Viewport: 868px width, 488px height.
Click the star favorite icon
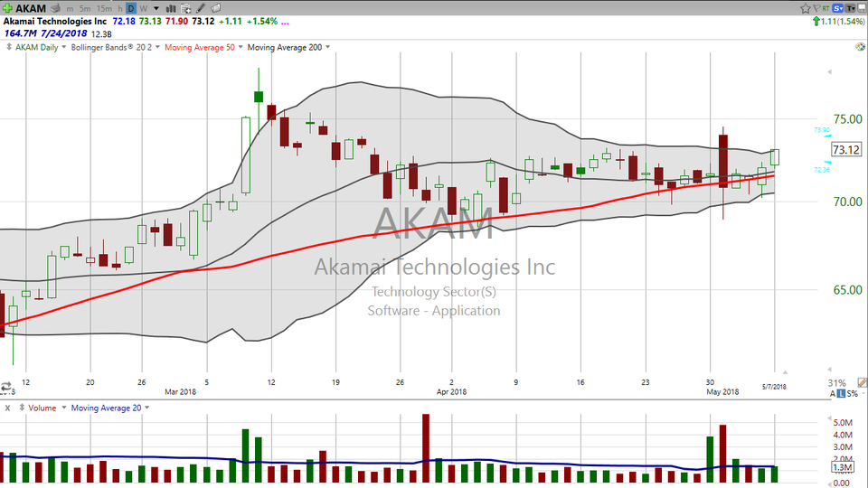tap(805, 8)
